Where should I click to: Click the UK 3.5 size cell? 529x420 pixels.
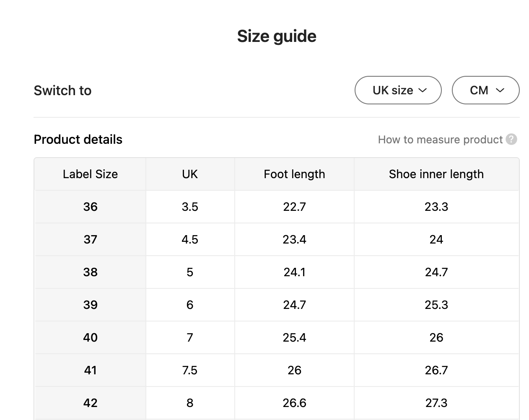point(190,207)
